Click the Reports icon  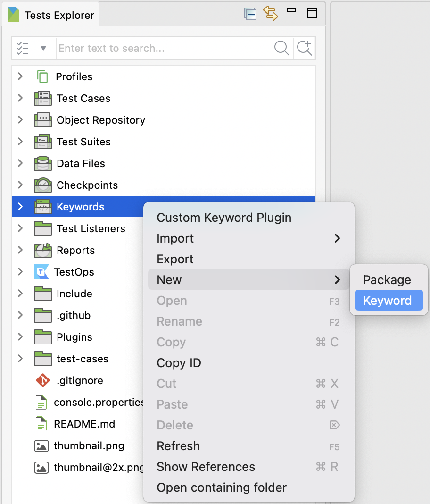(43, 250)
